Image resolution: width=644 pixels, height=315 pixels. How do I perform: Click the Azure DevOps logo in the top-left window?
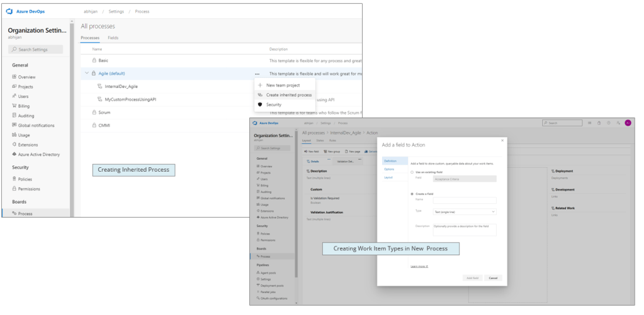click(x=11, y=12)
